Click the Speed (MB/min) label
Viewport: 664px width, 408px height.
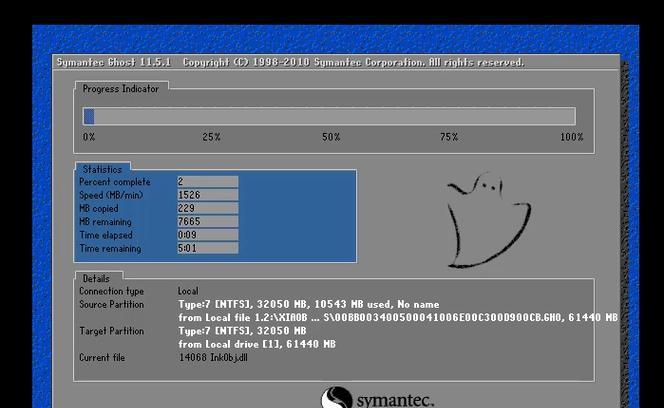(111, 195)
